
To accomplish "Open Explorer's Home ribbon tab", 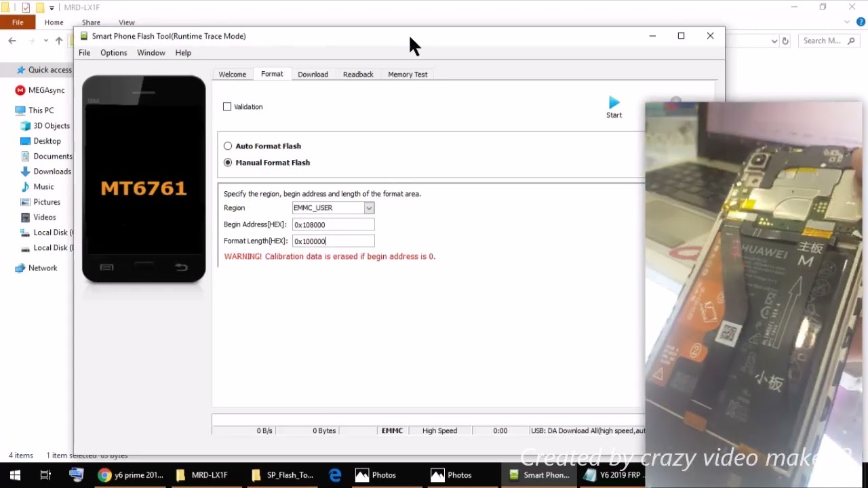I will tap(54, 22).
